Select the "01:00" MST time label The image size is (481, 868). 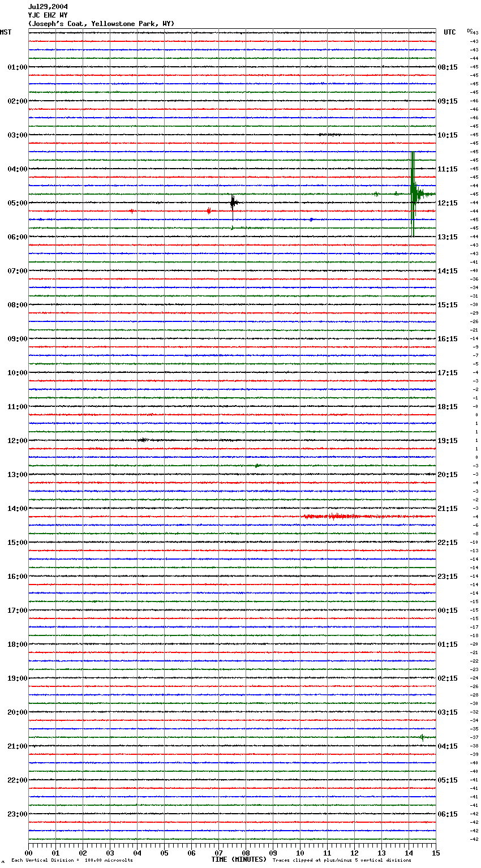coord(18,67)
